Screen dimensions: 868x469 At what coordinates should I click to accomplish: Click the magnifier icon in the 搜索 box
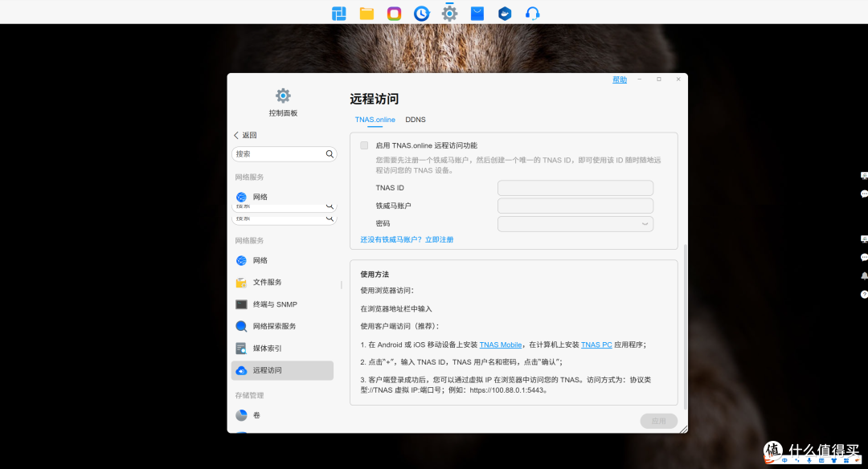(330, 153)
